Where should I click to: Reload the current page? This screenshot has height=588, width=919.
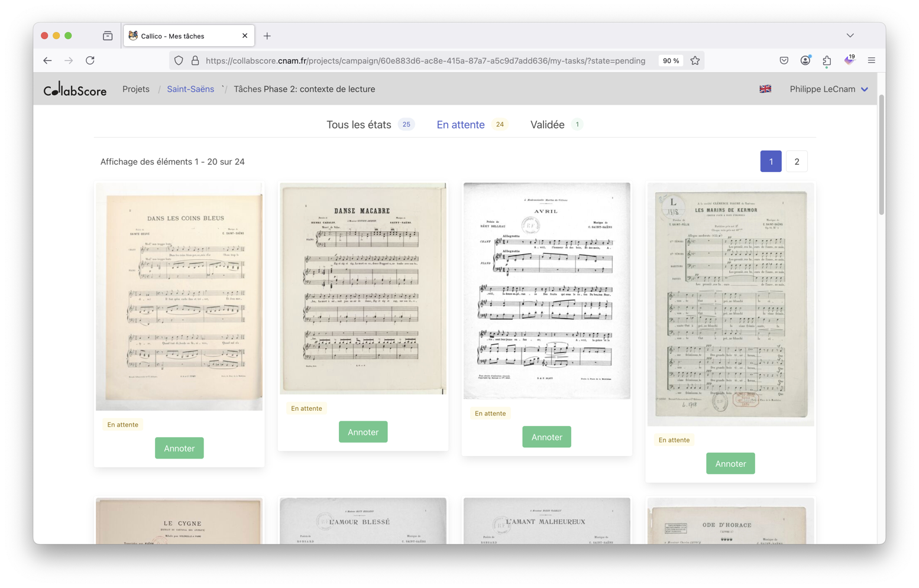pos(90,60)
